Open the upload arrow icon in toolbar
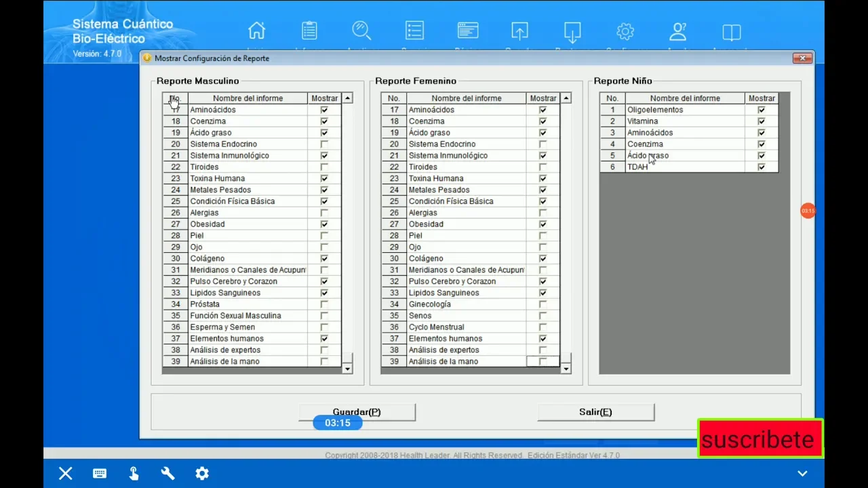Screen dimensions: 868x488 (x=519, y=32)
